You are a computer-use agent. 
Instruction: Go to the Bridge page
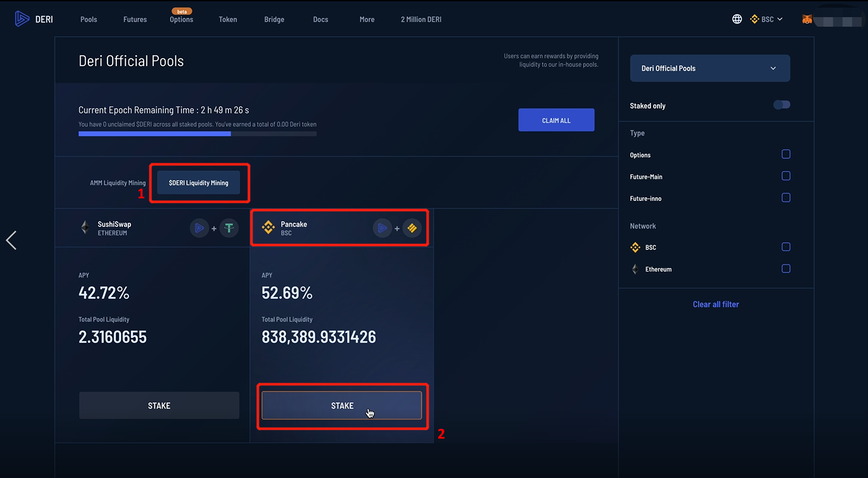(274, 19)
